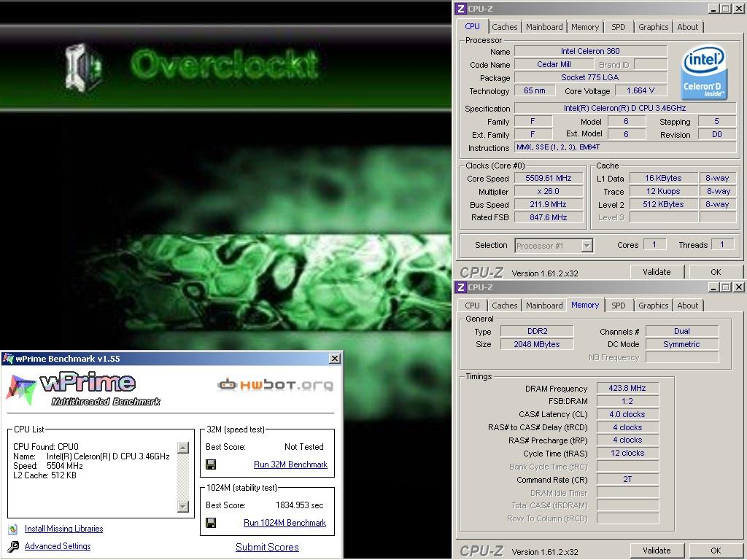Click the memory Type DDR2 field
Image resolution: width=747 pixels, height=560 pixels.
coord(537,331)
